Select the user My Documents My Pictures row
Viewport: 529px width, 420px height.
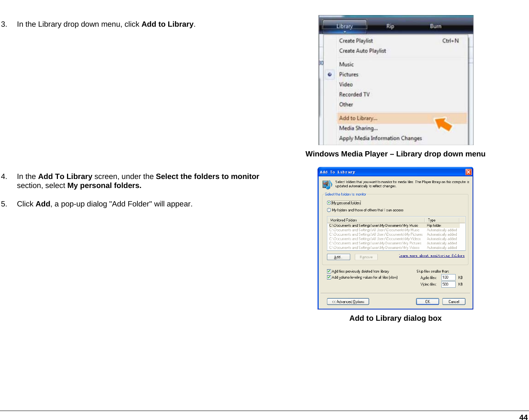click(394, 243)
